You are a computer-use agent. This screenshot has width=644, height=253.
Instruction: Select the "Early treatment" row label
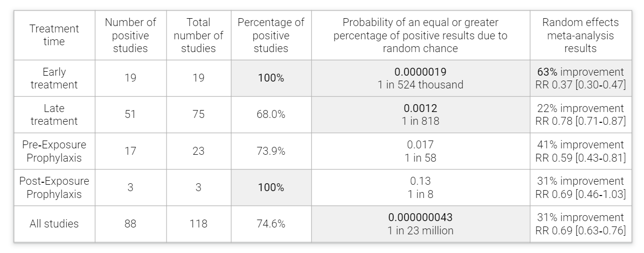[54, 79]
